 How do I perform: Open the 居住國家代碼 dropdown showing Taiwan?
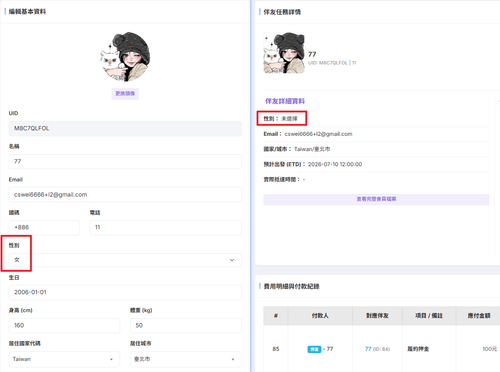pyautogui.click(x=64, y=359)
